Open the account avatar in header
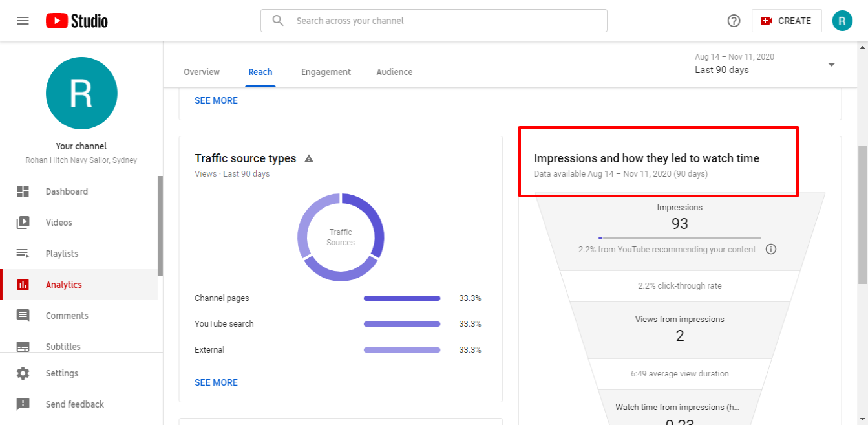Screen dimensions: 868x425 [x=842, y=21]
